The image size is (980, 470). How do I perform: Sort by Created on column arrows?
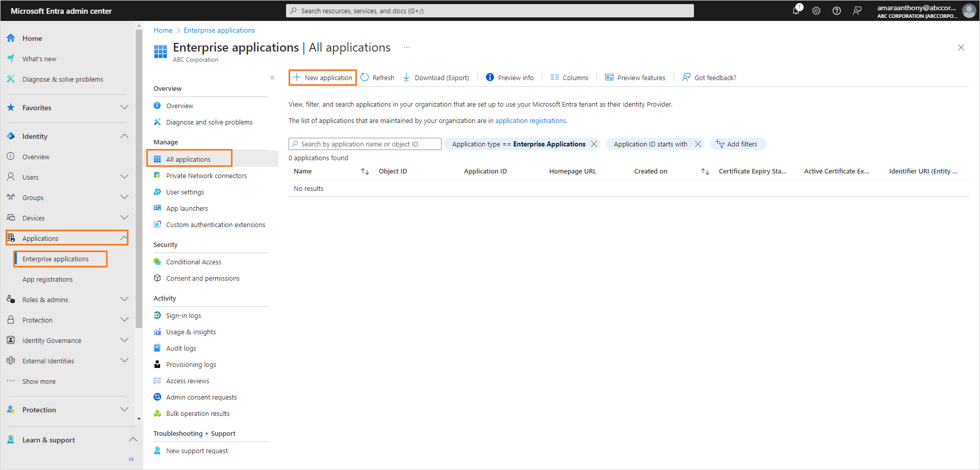pyautogui.click(x=705, y=171)
